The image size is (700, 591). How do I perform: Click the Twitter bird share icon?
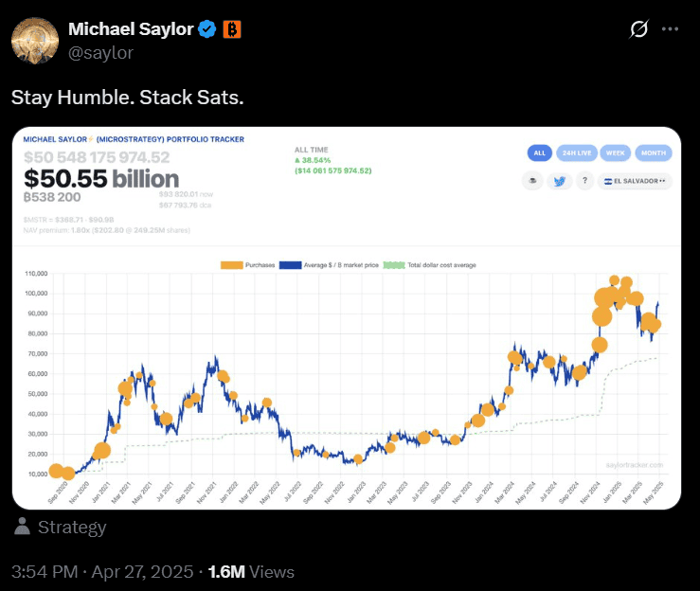point(560,181)
